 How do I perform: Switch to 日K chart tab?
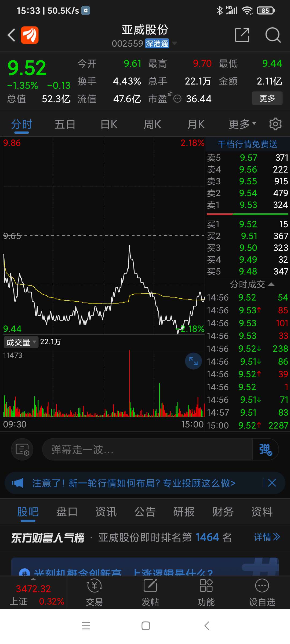coord(109,125)
